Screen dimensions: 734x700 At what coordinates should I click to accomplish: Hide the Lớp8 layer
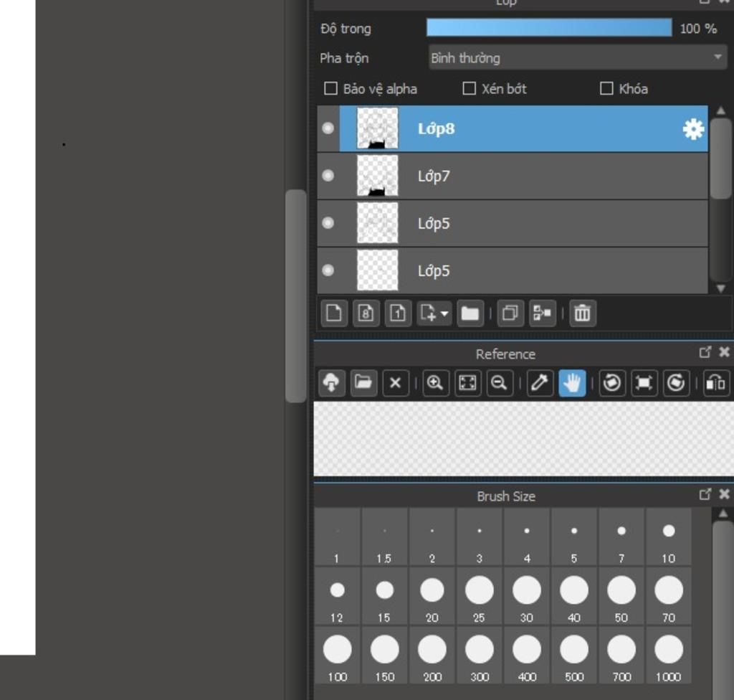point(328,128)
